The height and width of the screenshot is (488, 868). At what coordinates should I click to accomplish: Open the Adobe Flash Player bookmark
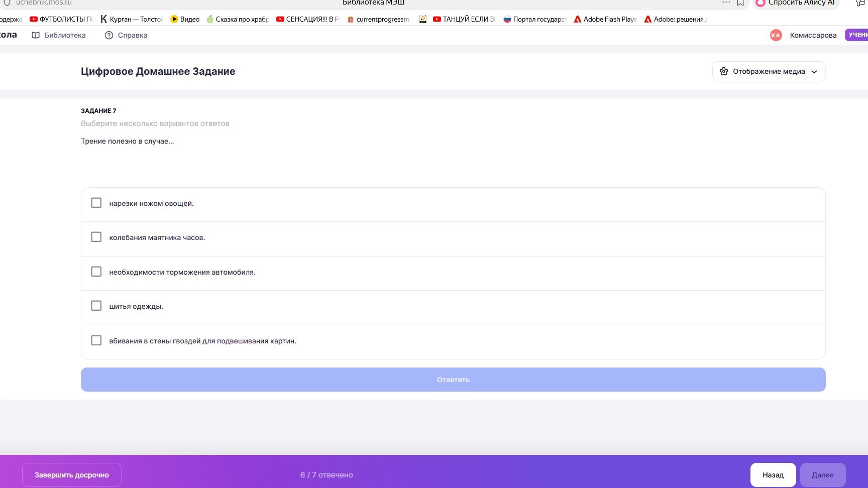coord(605,19)
